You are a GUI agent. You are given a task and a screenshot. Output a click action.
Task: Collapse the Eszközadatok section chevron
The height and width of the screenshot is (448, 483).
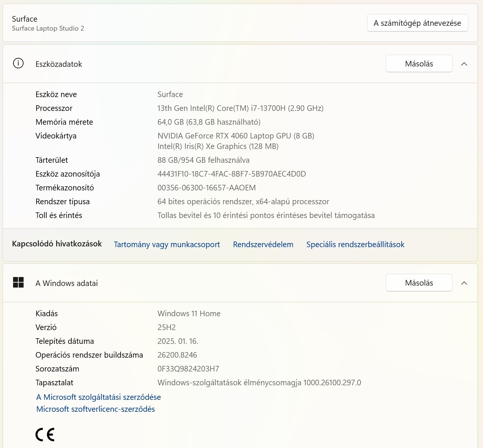[x=464, y=64]
